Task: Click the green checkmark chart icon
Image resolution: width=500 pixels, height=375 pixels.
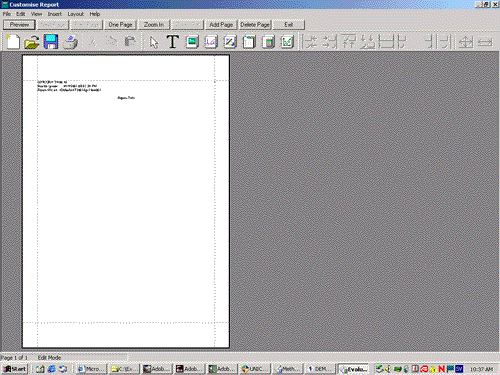Action: click(287, 42)
